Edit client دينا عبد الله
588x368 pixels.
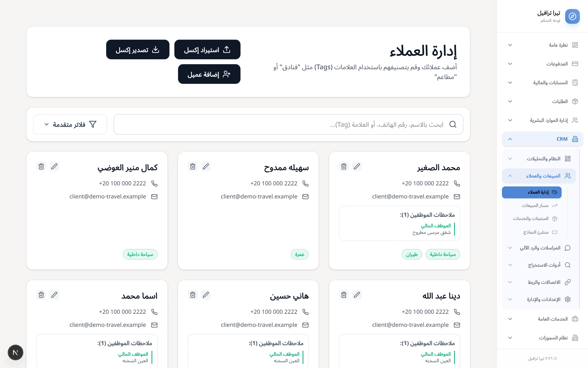[357, 295]
